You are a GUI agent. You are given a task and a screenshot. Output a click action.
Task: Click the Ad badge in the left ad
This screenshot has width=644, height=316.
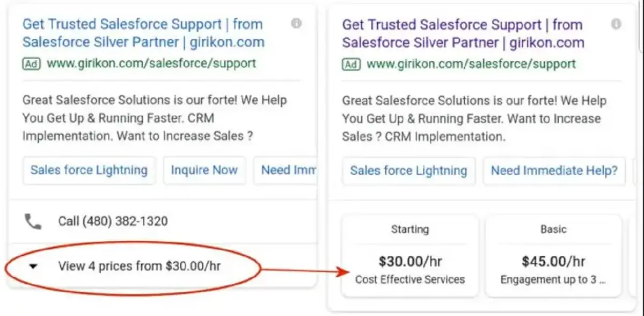31,63
